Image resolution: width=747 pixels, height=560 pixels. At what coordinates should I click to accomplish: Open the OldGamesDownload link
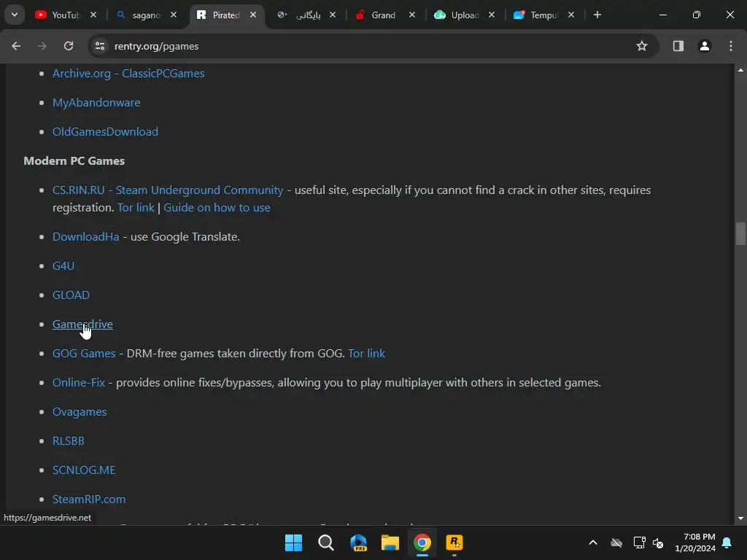pos(105,131)
